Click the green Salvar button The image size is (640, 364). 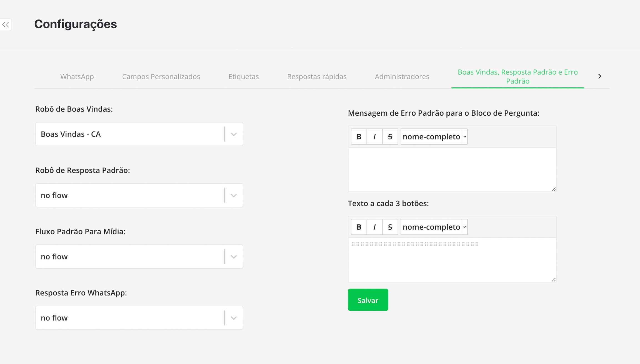click(368, 300)
